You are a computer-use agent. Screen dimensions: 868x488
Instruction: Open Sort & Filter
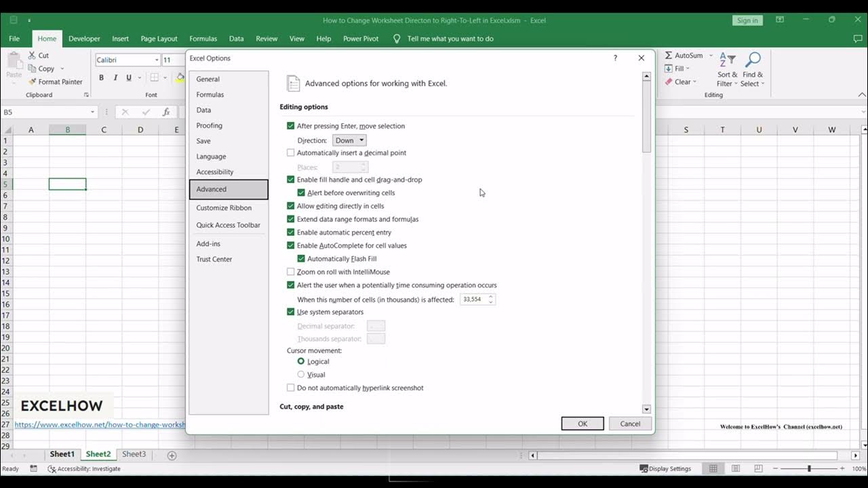(727, 70)
